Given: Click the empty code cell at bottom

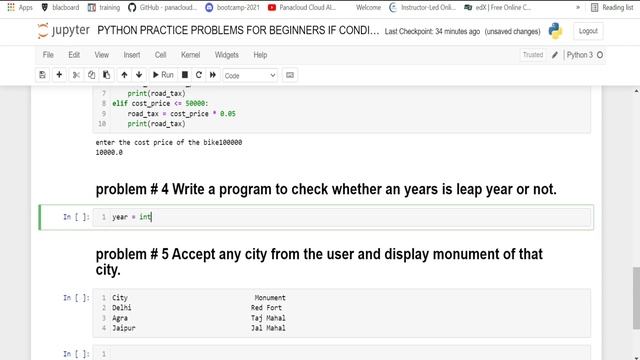Looking at the screenshot, I should tap(342, 353).
